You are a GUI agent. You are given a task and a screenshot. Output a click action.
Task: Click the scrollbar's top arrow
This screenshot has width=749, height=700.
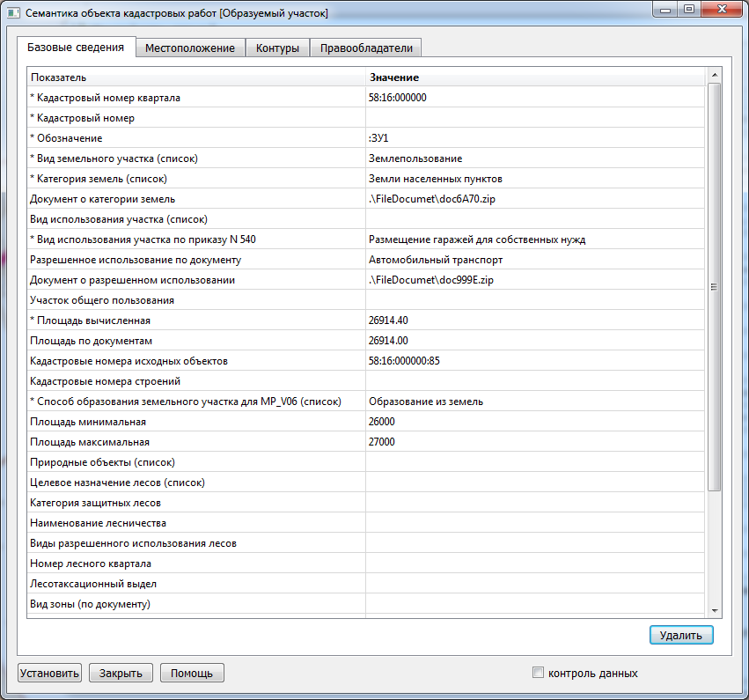pyautogui.click(x=715, y=77)
